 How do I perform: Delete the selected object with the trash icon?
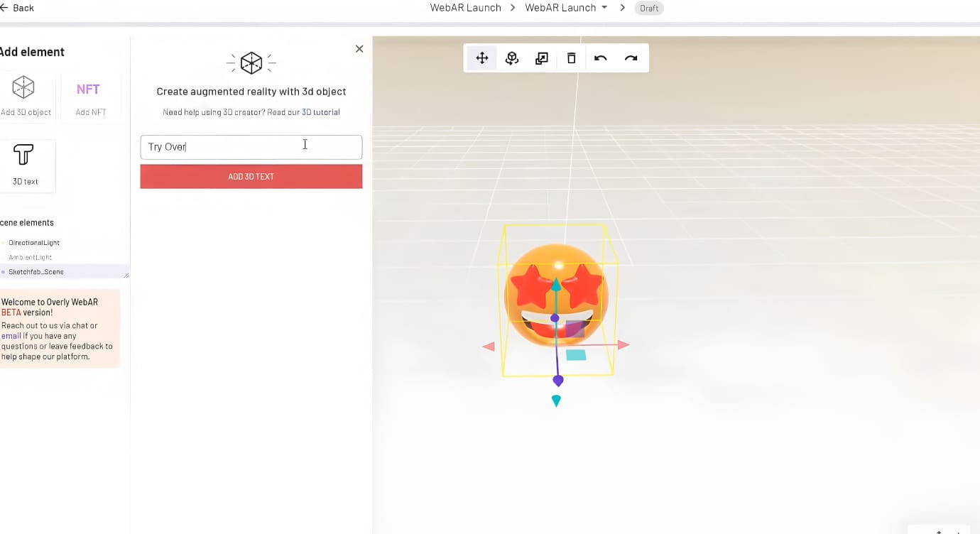tap(571, 58)
